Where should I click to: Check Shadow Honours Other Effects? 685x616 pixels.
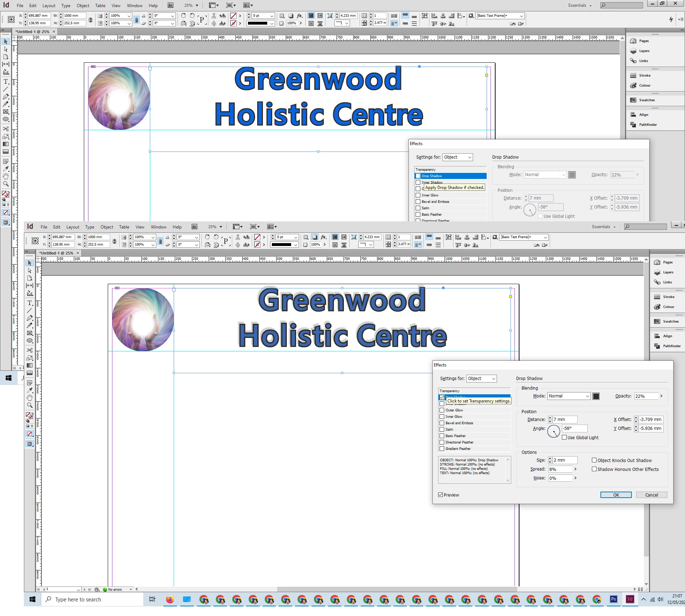coord(594,469)
